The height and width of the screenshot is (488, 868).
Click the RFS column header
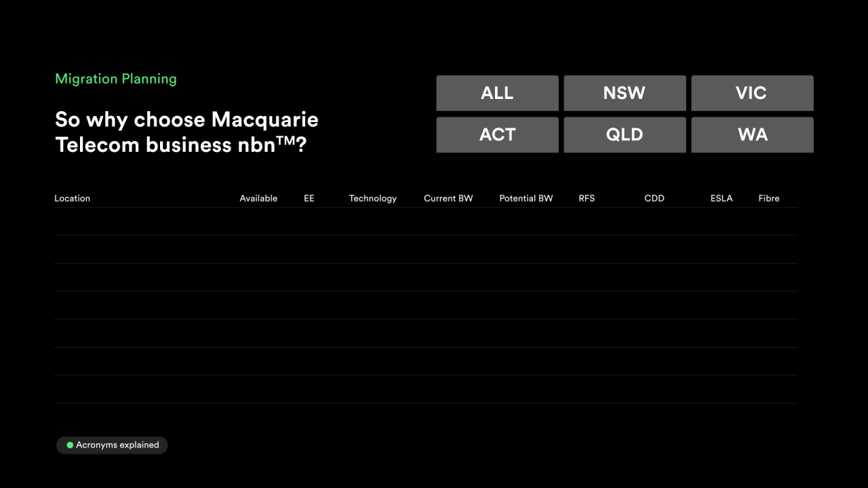(x=587, y=198)
